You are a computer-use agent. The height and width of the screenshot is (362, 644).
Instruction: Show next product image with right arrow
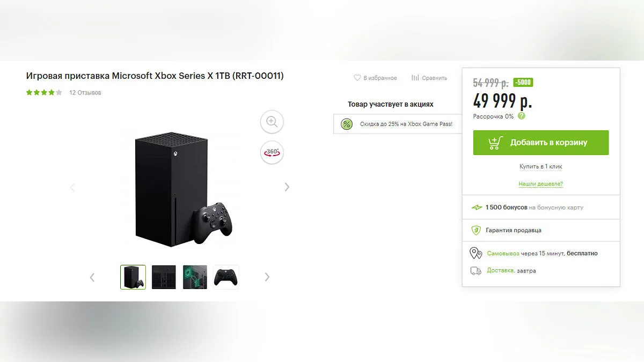(287, 187)
